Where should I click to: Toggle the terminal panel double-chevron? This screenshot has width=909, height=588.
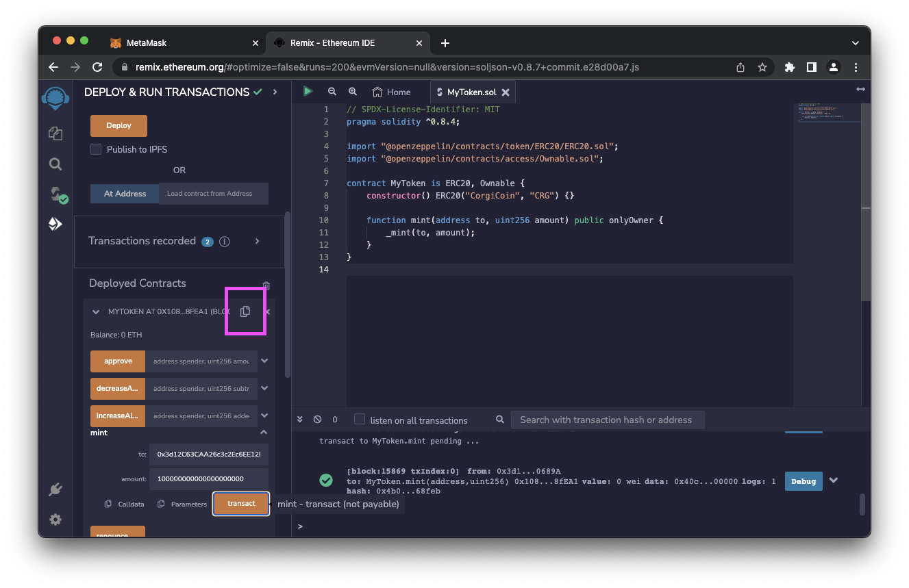300,420
